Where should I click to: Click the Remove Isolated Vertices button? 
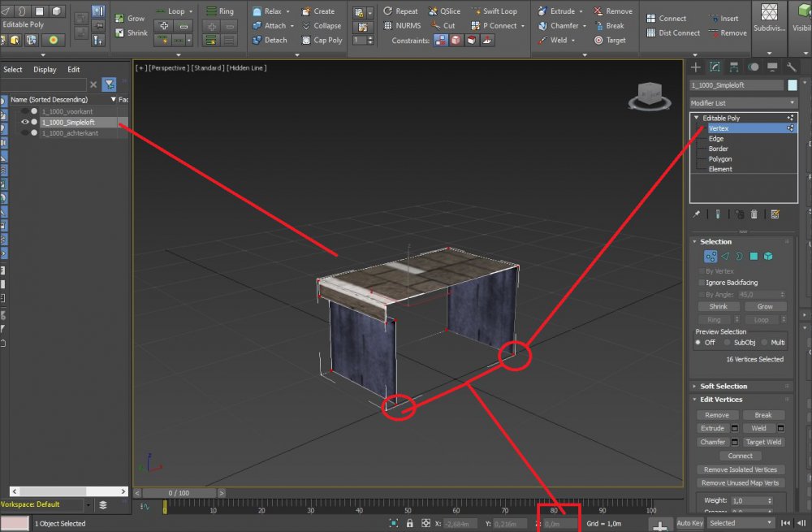(740, 469)
